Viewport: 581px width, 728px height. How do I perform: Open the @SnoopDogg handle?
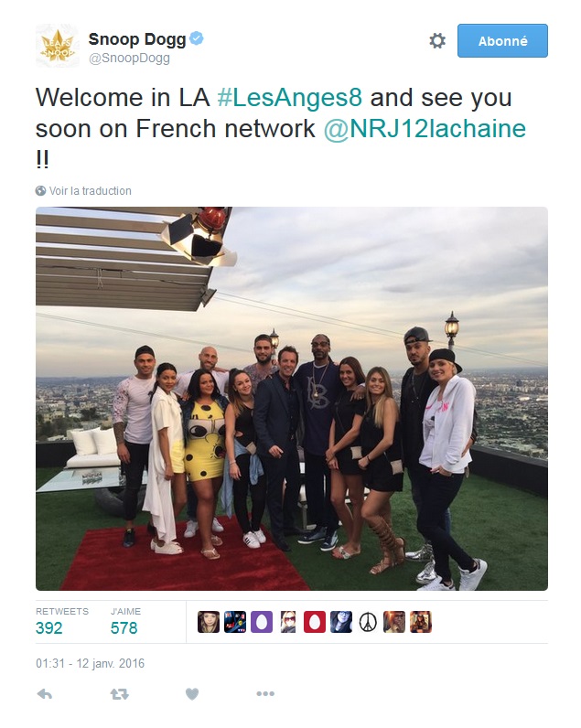129,59
